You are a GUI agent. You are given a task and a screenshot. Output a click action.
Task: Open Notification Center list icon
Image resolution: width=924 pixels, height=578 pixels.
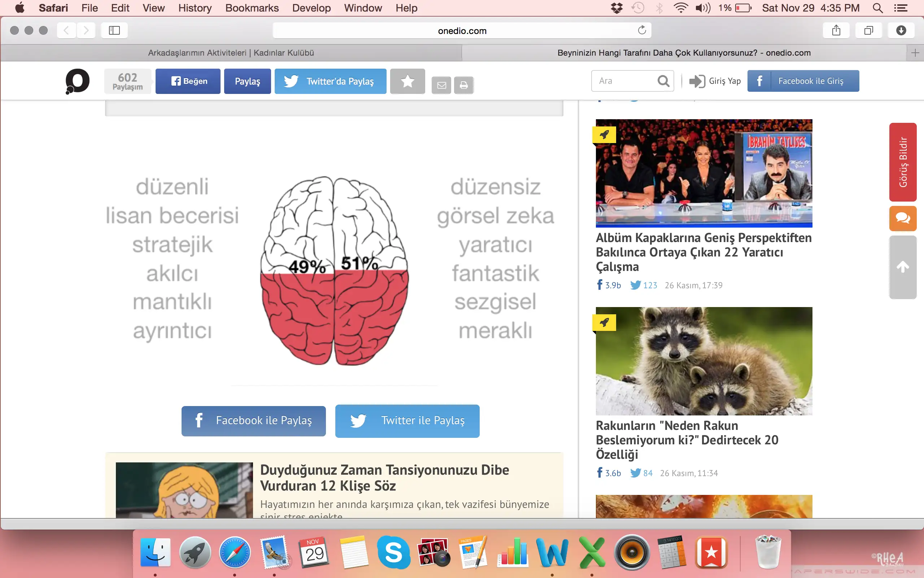coord(901,8)
